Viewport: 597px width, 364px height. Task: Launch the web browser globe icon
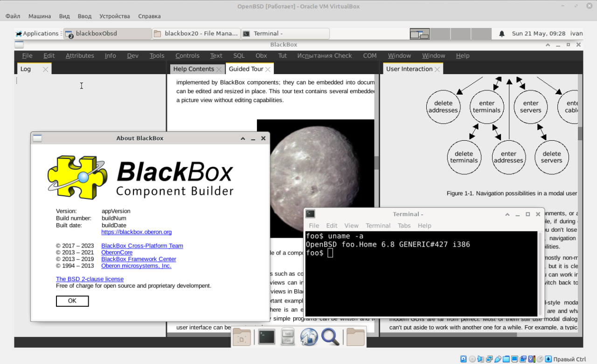click(309, 337)
